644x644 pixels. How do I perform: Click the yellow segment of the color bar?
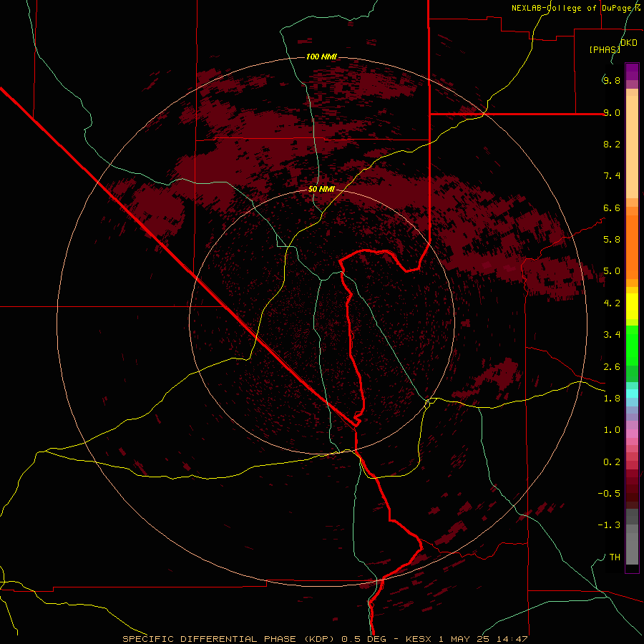coord(632,306)
